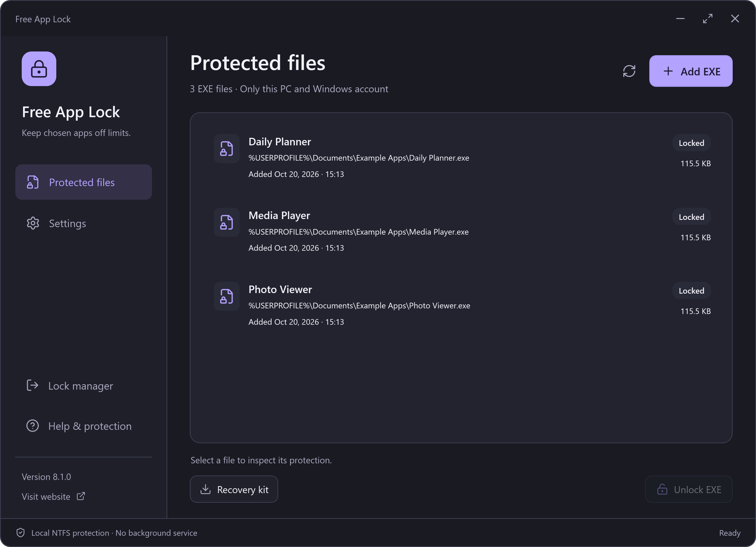Click the Media Player locked-file icon
This screenshot has width=756, height=547.
[x=227, y=222]
